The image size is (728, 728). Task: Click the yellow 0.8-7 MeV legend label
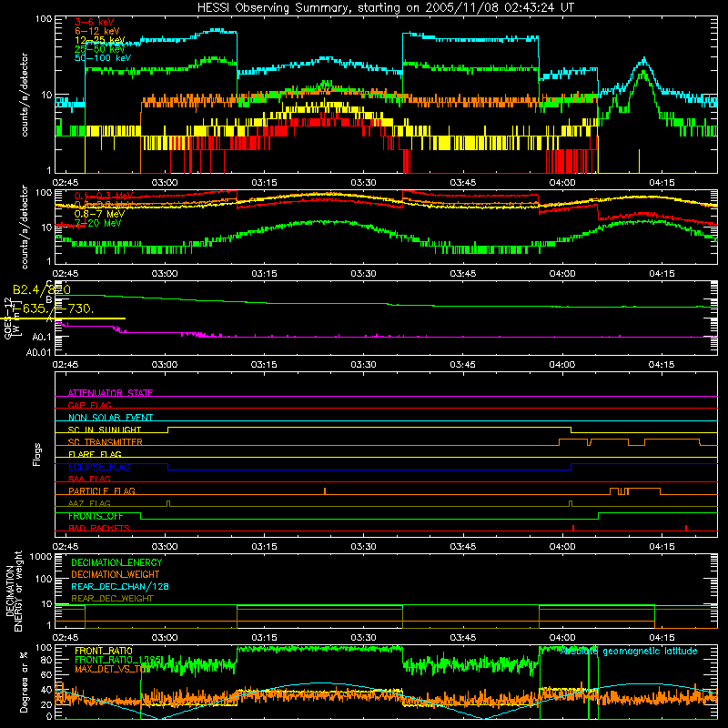click(x=99, y=214)
